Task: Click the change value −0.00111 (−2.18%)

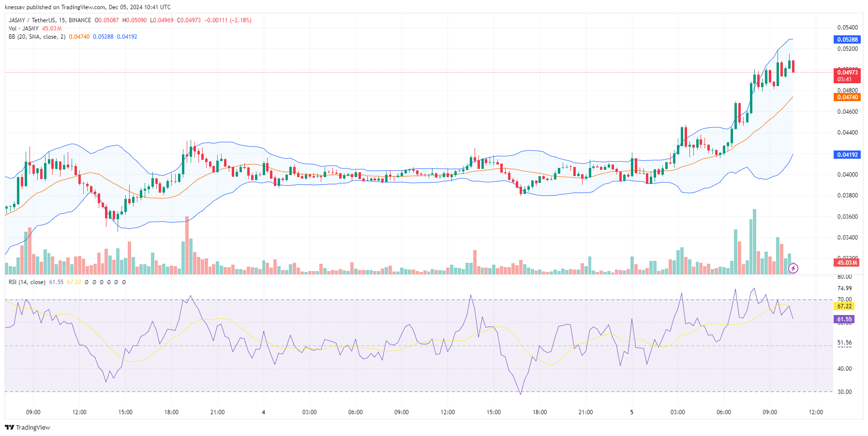Action: coord(228,20)
